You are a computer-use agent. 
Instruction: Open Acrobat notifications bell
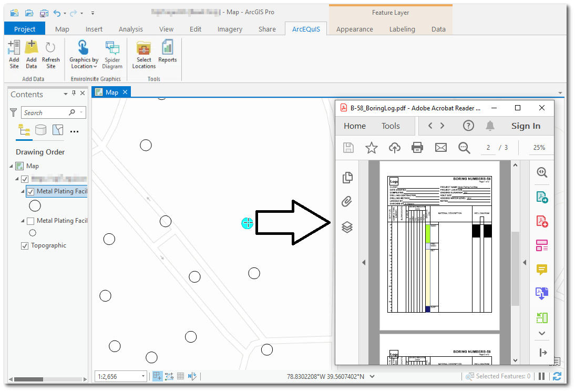pos(490,126)
